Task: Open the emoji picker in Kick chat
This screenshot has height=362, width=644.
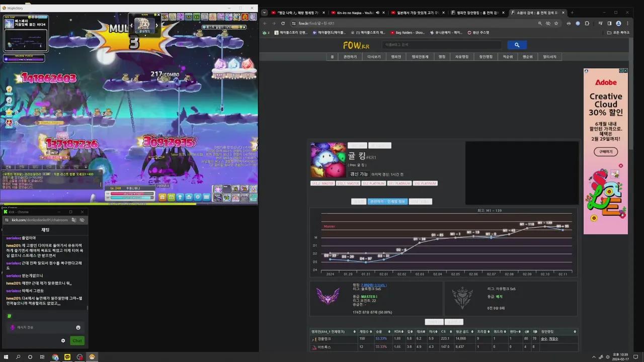Action: tap(78, 327)
